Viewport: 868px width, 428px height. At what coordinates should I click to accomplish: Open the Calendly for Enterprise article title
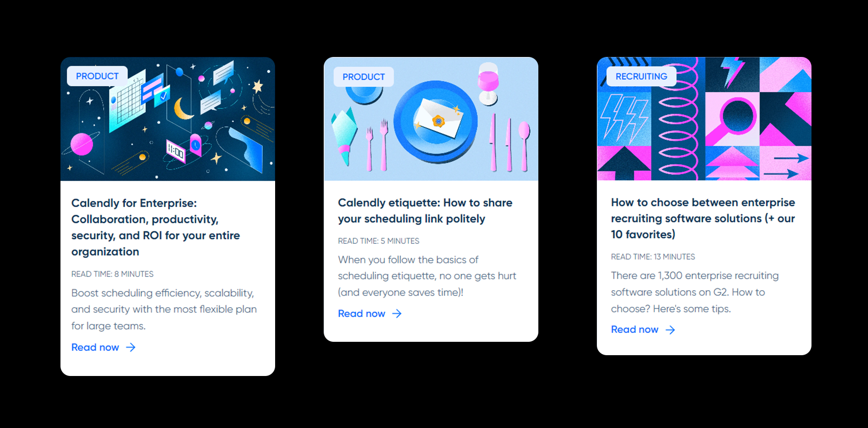pos(156,227)
